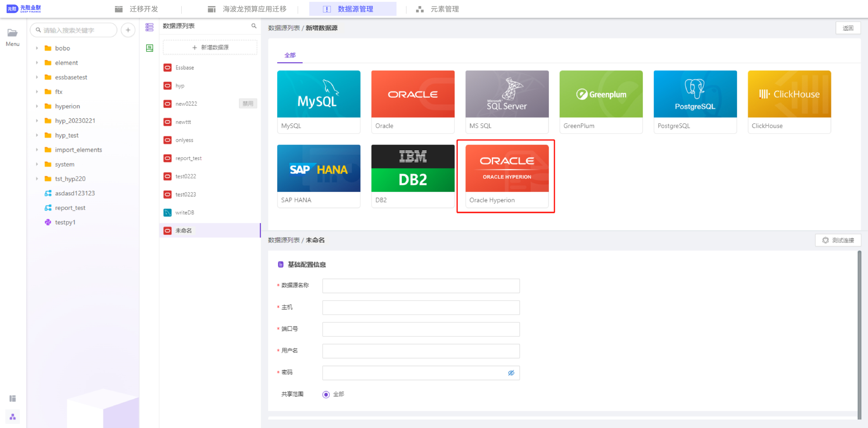Click the layout icon at bottom-left sidebar
Viewport: 868px width, 428px height.
coord(12,398)
